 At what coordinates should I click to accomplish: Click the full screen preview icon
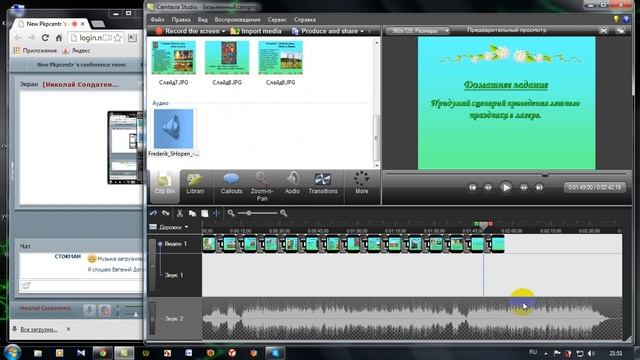(604, 31)
